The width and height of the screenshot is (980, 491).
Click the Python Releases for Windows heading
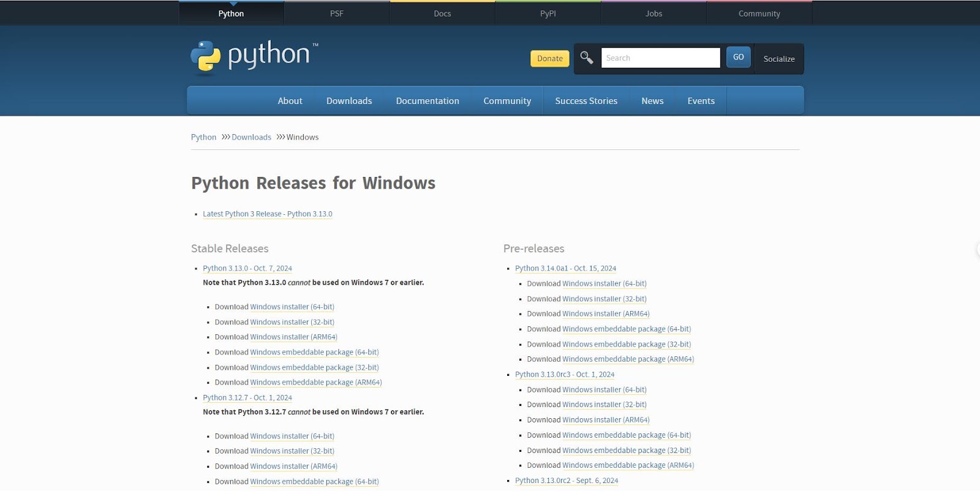tap(313, 183)
